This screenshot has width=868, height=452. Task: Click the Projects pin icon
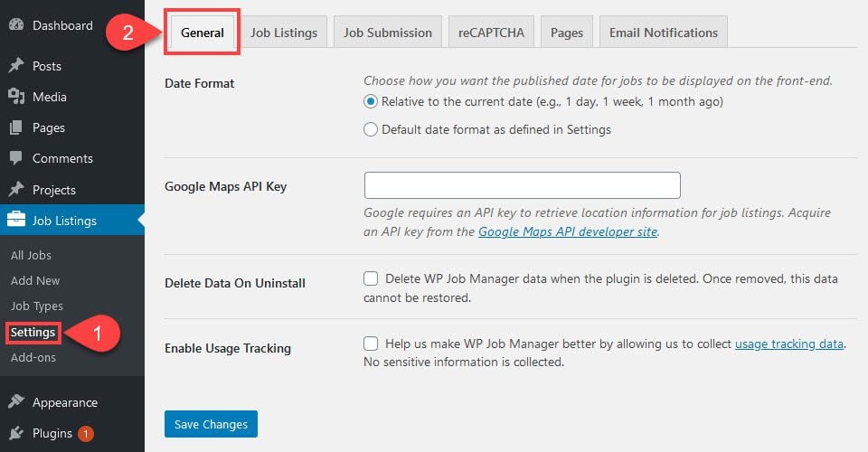click(x=16, y=190)
